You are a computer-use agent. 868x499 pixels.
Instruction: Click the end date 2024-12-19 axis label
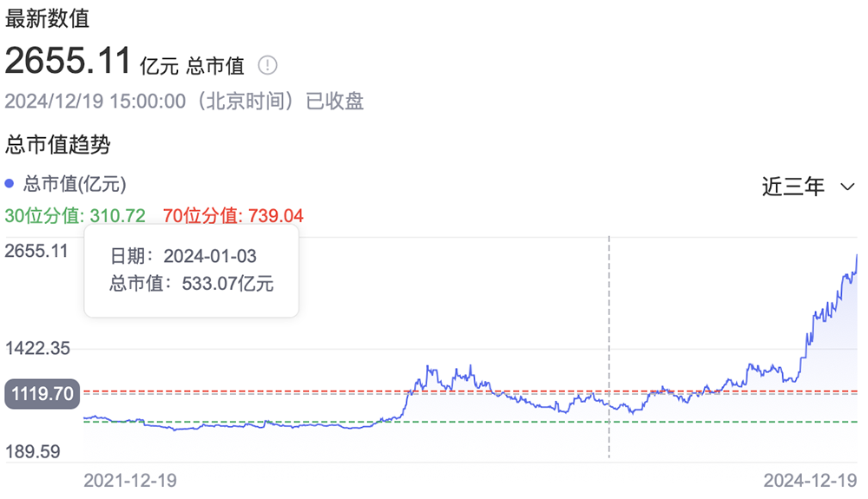[x=810, y=480]
